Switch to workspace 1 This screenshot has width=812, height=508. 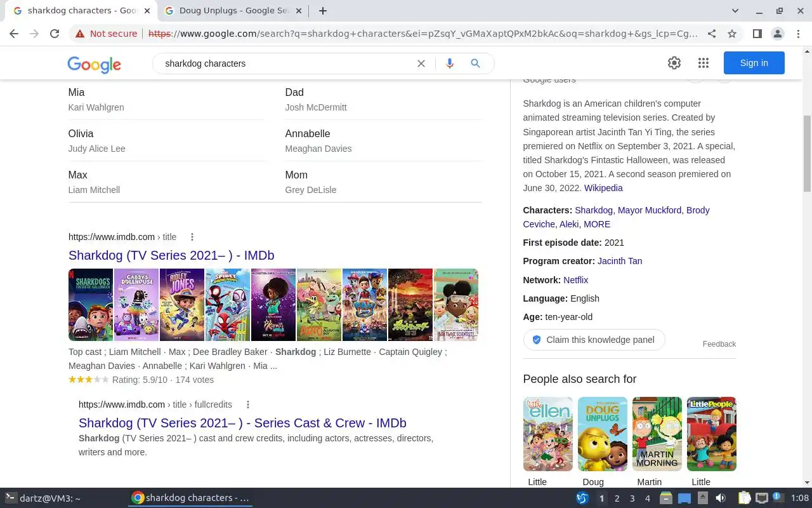click(x=601, y=498)
